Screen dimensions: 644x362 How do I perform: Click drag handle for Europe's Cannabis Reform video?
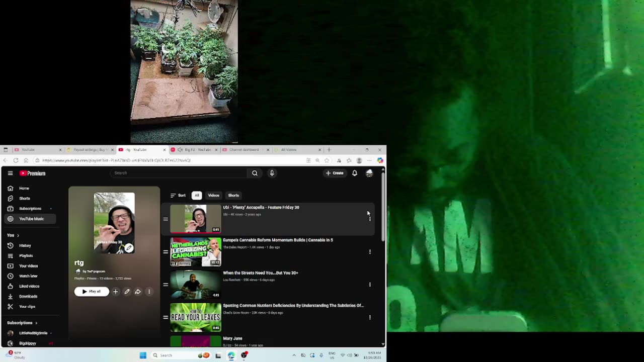tap(166, 251)
